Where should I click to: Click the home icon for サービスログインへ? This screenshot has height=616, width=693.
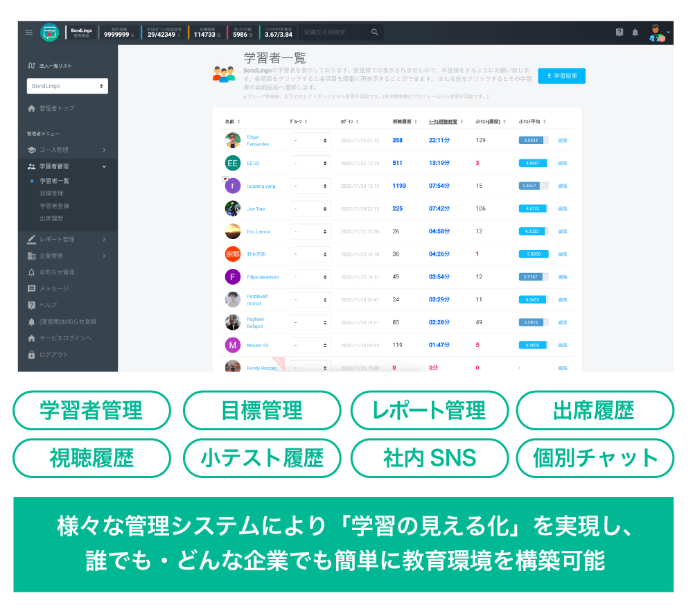(31, 338)
